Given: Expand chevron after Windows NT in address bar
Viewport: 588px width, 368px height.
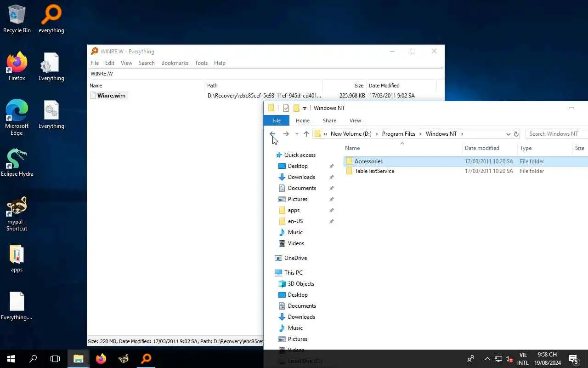Looking at the screenshot, I should click(x=462, y=134).
